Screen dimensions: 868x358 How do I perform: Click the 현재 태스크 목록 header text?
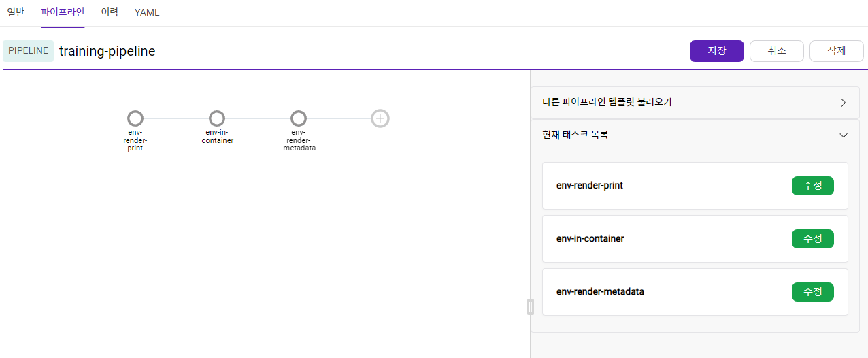[x=575, y=135]
